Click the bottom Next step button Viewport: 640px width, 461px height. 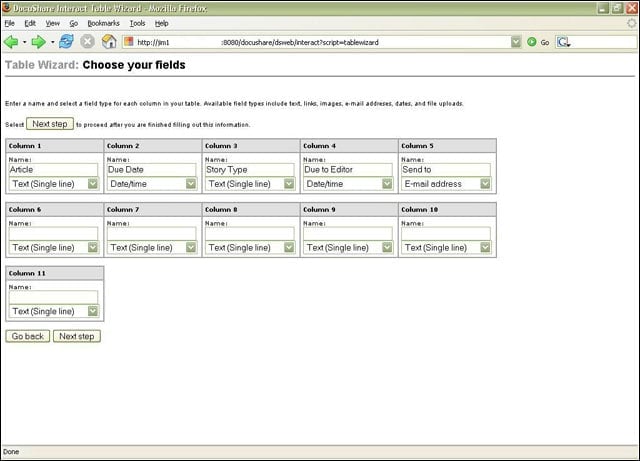(77, 336)
